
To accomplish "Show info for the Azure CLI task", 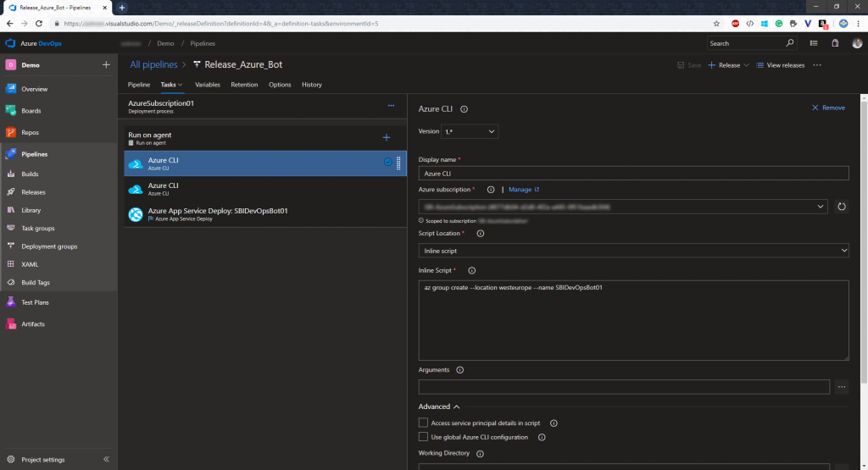I will click(464, 109).
